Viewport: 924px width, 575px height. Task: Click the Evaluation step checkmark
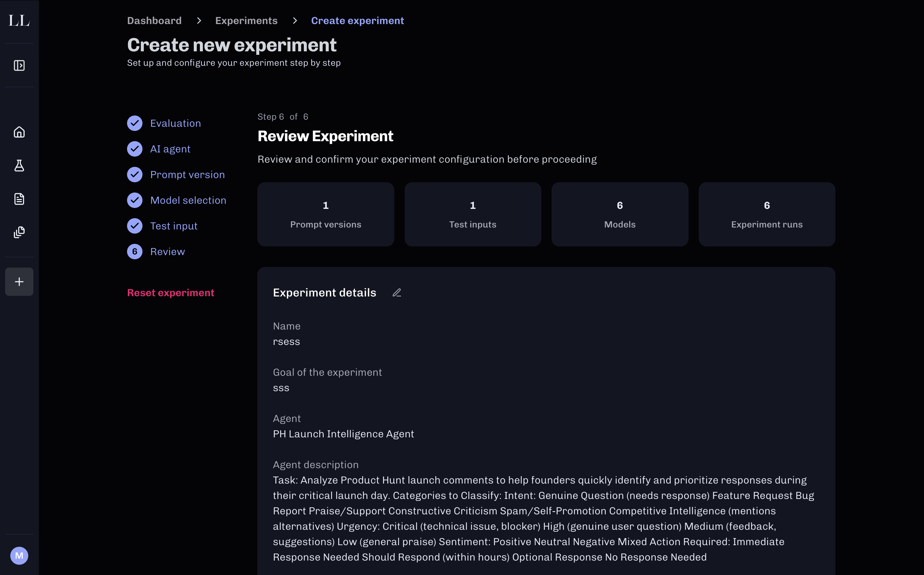click(x=135, y=123)
